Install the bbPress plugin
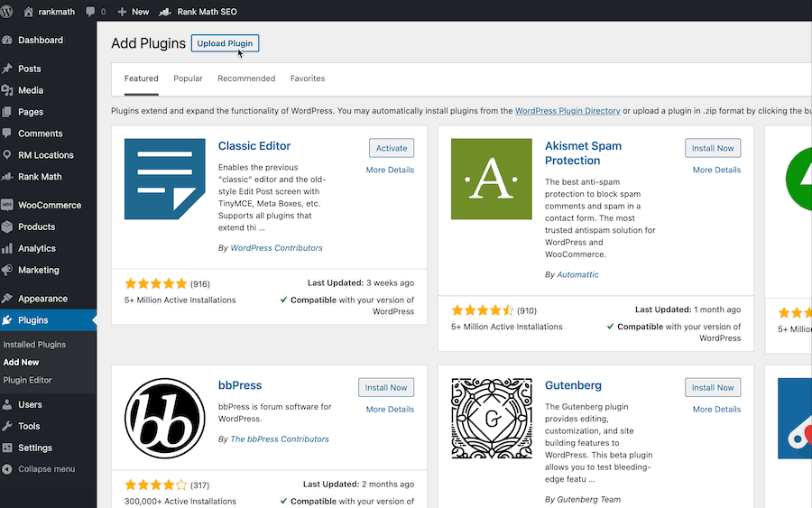 click(x=386, y=387)
